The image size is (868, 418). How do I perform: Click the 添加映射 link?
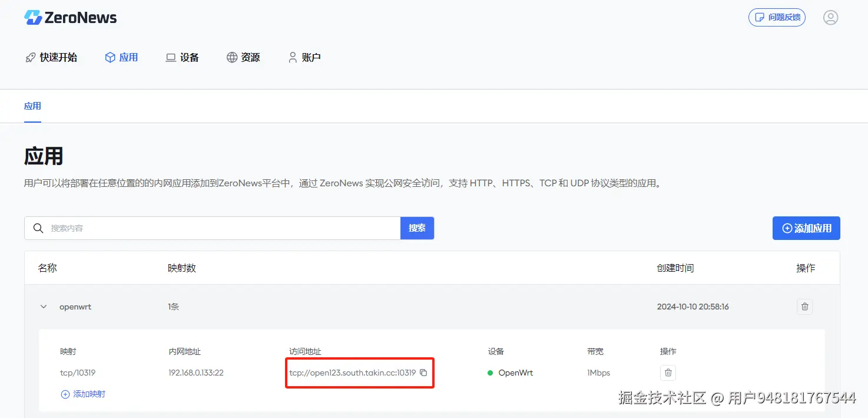point(83,394)
